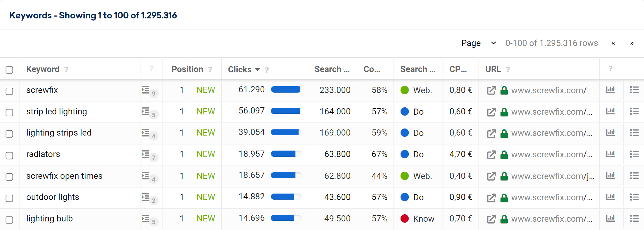Click blue Do intent dot in radiators row
644x230 pixels.
click(x=404, y=154)
